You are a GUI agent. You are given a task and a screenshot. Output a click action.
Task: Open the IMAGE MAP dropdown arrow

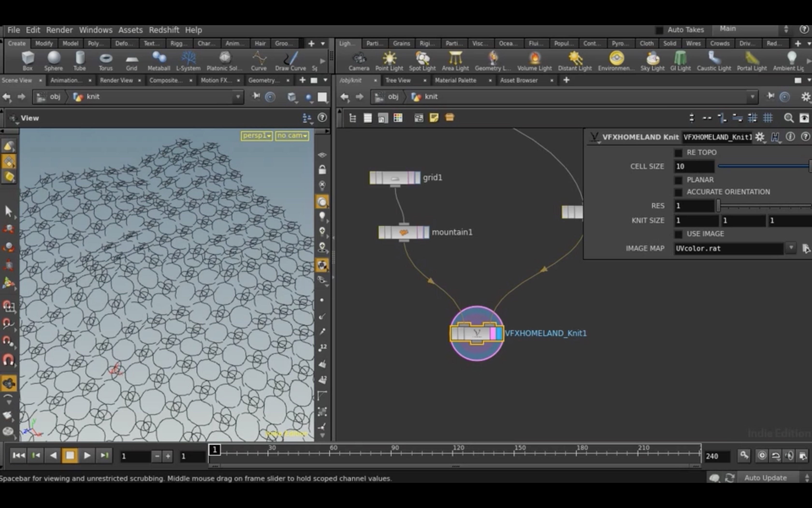[791, 248]
